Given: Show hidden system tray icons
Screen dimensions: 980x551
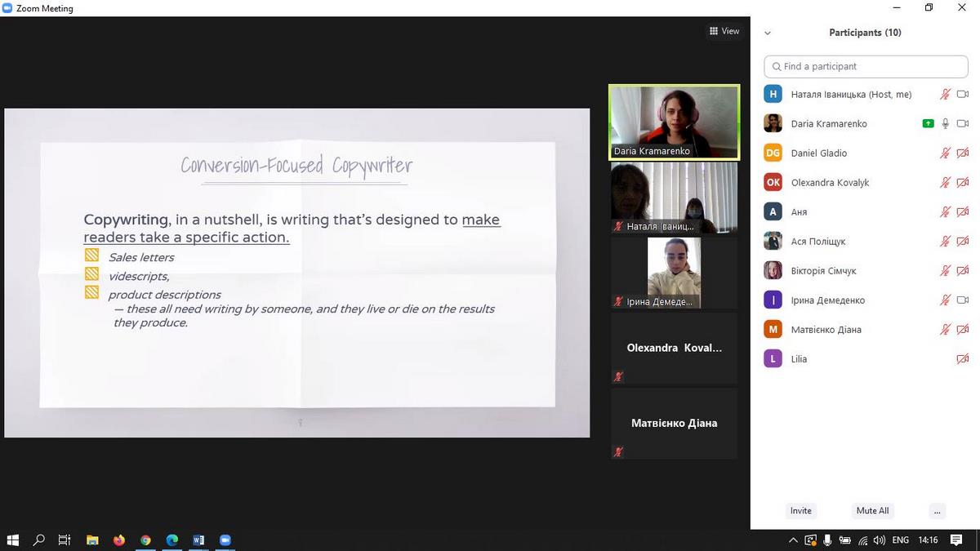Looking at the screenshot, I should coord(793,540).
